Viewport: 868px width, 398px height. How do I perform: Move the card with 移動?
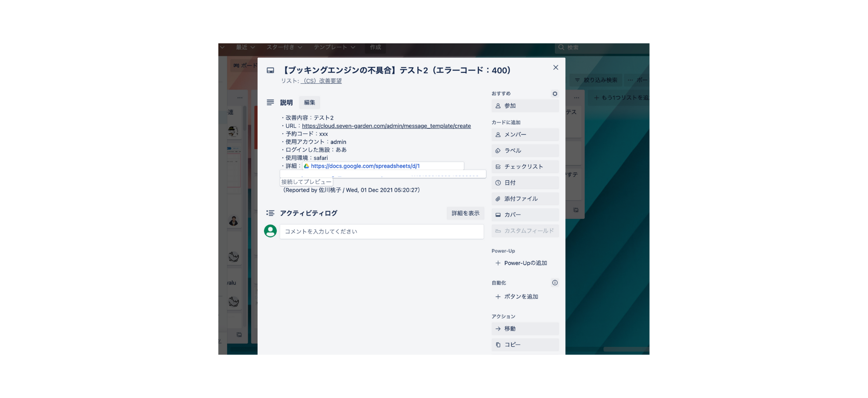point(525,329)
